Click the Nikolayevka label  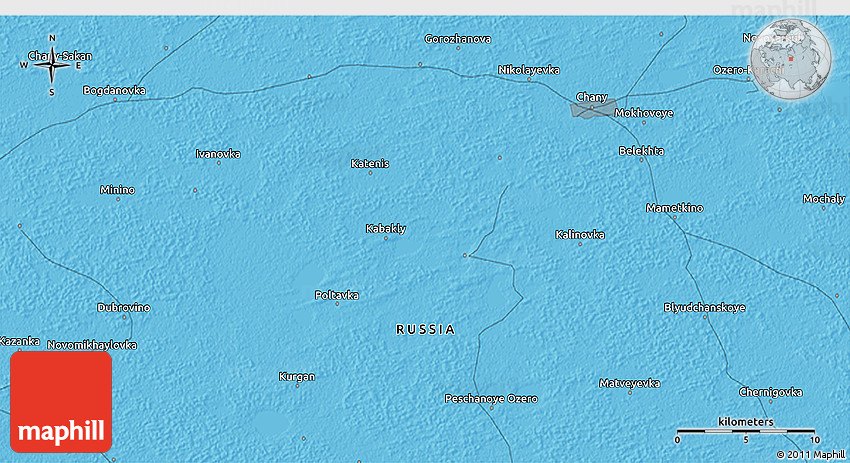coord(529,70)
